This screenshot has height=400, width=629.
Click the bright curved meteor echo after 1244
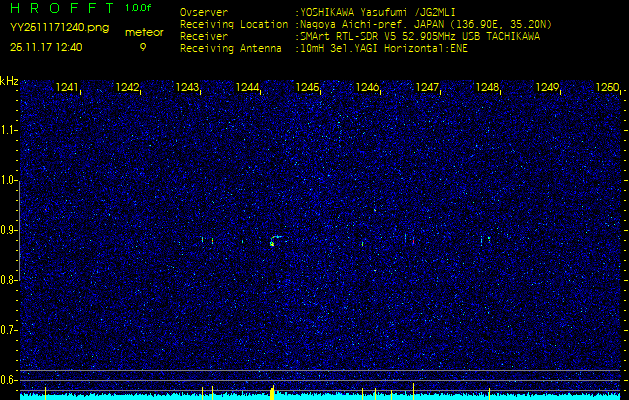pyautogui.click(x=274, y=241)
